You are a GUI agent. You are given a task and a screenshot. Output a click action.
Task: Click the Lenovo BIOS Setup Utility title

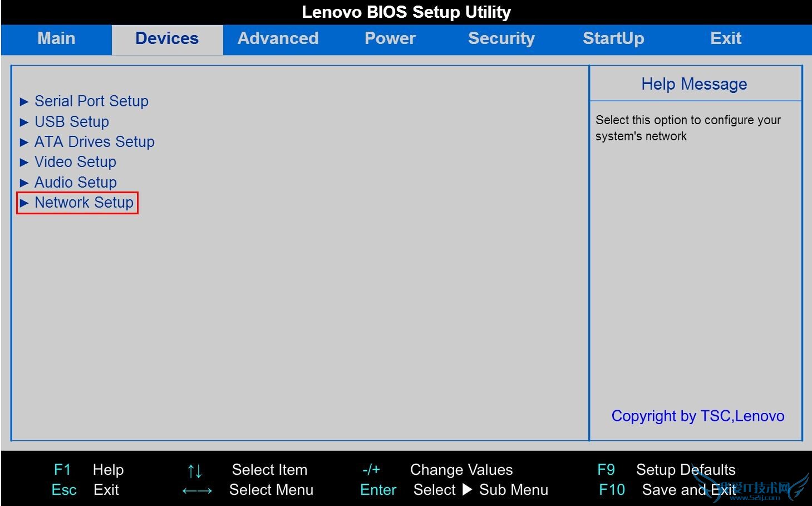pyautogui.click(x=406, y=12)
